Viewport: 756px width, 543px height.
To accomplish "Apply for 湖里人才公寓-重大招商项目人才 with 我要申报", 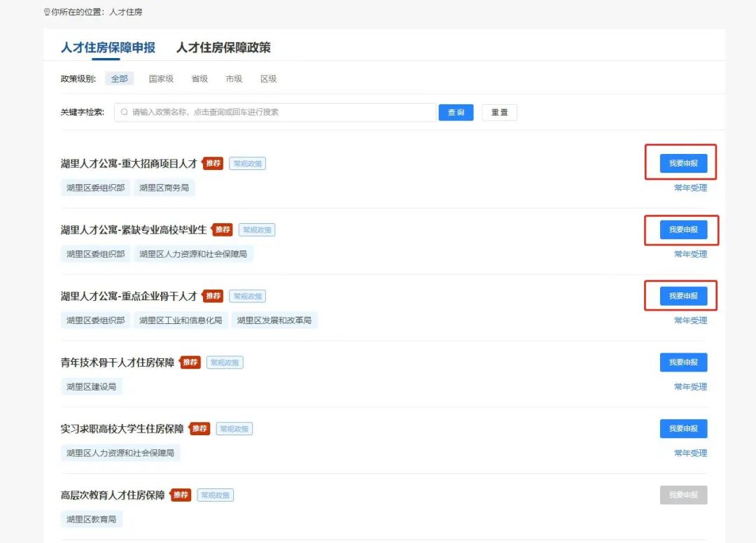I will tap(683, 163).
